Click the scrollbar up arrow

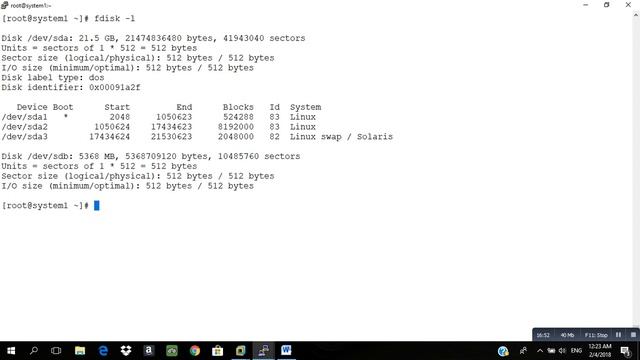click(636, 15)
